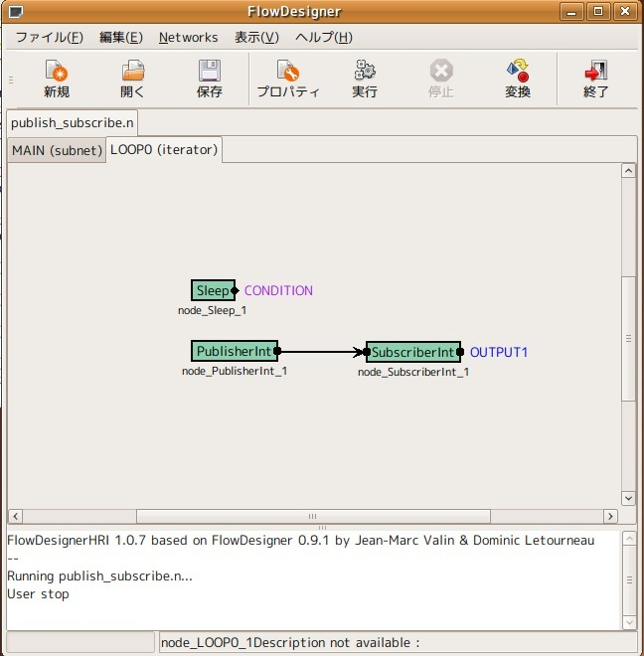Image resolution: width=644 pixels, height=656 pixels.
Task: Select the SubscriberInt node box
Action: (413, 352)
